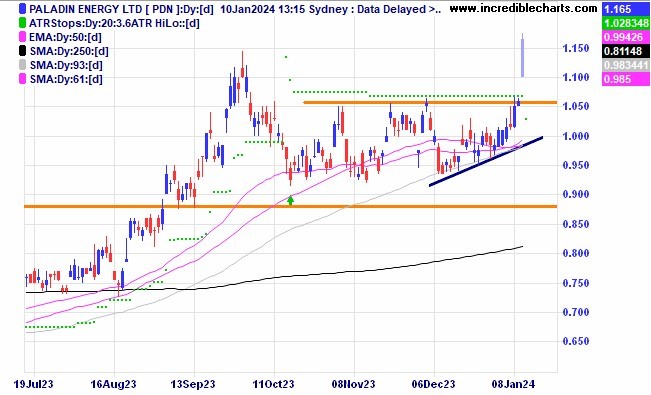This screenshot has width=651, height=395.
Task: Click the green 1.028348 ATR stop value box
Action: (x=626, y=23)
